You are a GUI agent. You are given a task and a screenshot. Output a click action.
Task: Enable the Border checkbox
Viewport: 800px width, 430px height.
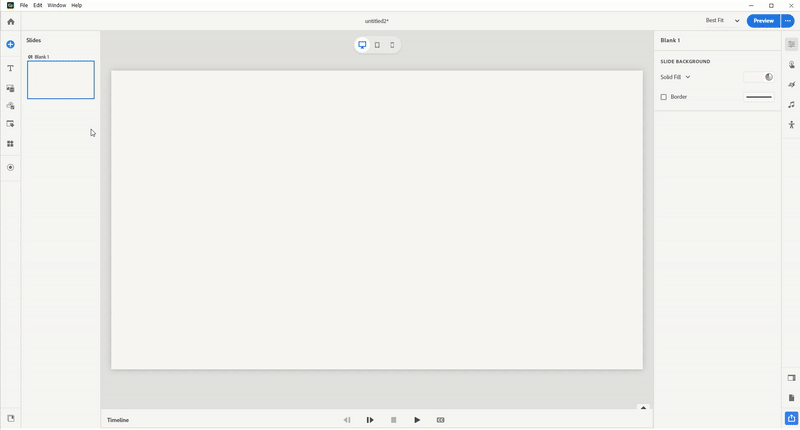tap(664, 97)
